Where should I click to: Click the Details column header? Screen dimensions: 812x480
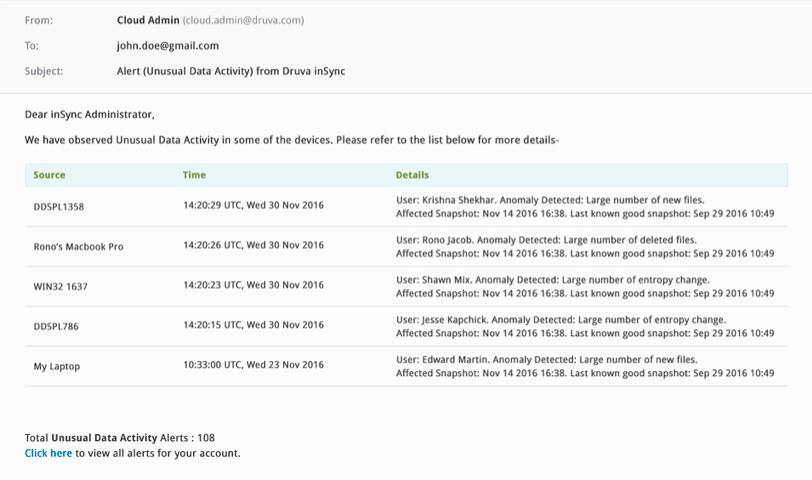(x=412, y=175)
